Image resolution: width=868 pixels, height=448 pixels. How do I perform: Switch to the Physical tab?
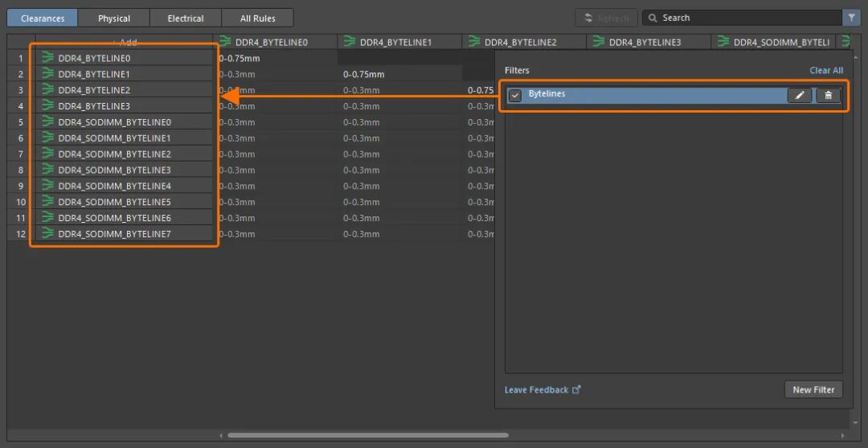coord(114,18)
